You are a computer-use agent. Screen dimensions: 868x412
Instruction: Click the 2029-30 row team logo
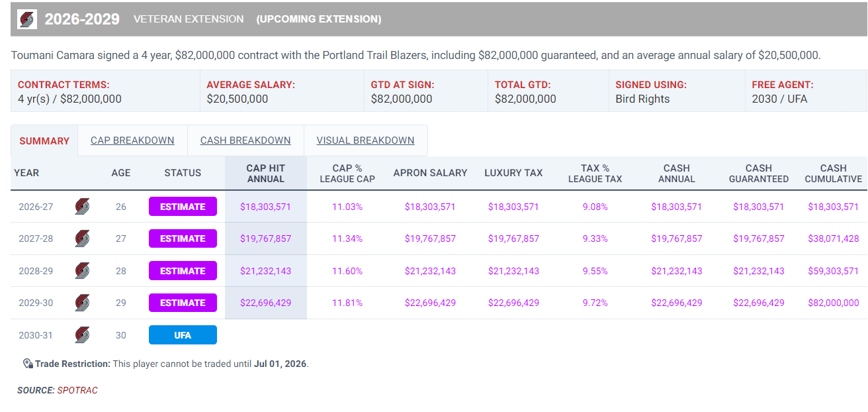click(x=82, y=303)
